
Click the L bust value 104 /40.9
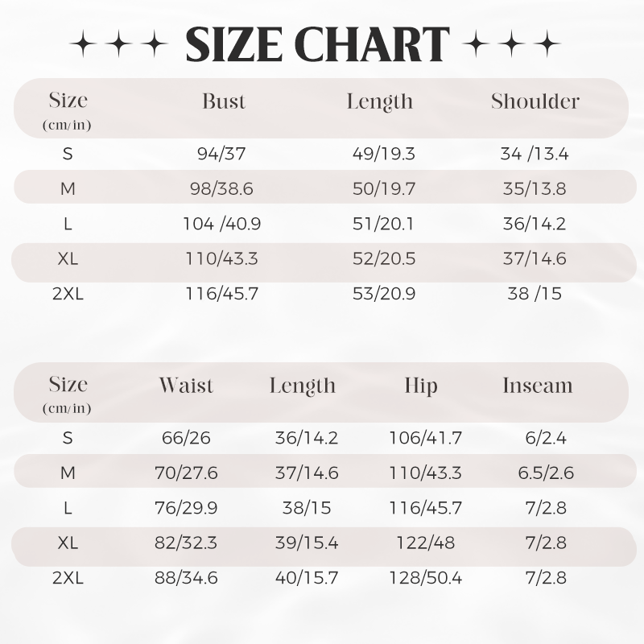tap(222, 224)
